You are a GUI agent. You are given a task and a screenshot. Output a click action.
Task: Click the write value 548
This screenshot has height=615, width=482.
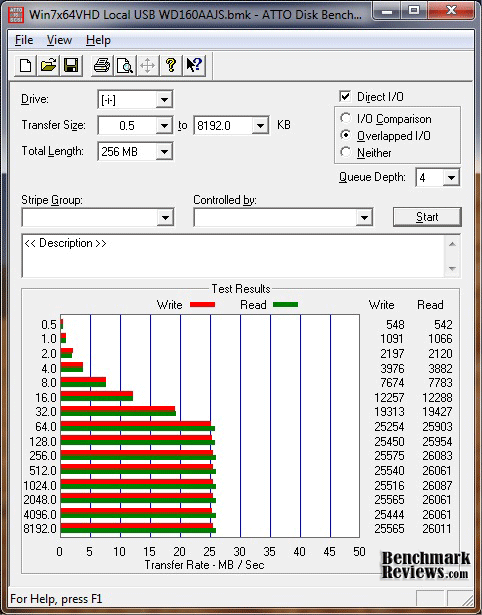pyautogui.click(x=395, y=325)
